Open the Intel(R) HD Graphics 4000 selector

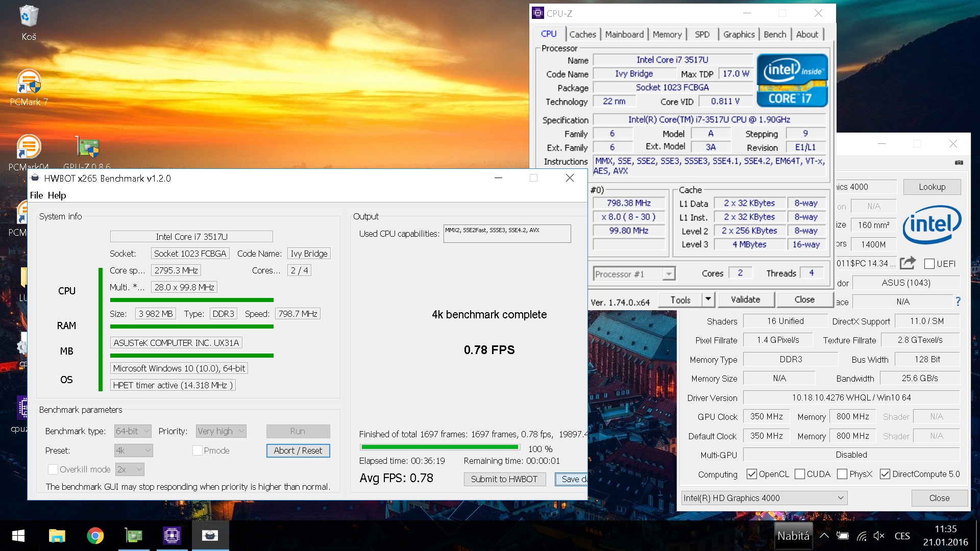point(764,498)
